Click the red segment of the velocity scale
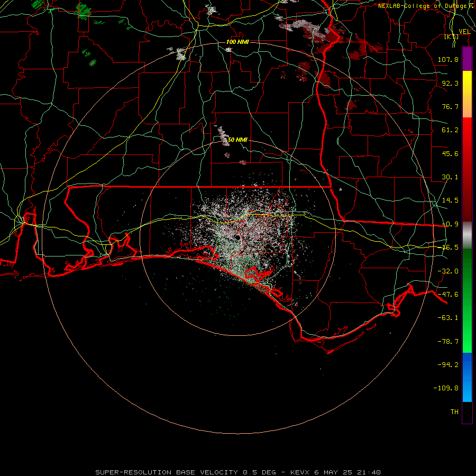 point(467,169)
